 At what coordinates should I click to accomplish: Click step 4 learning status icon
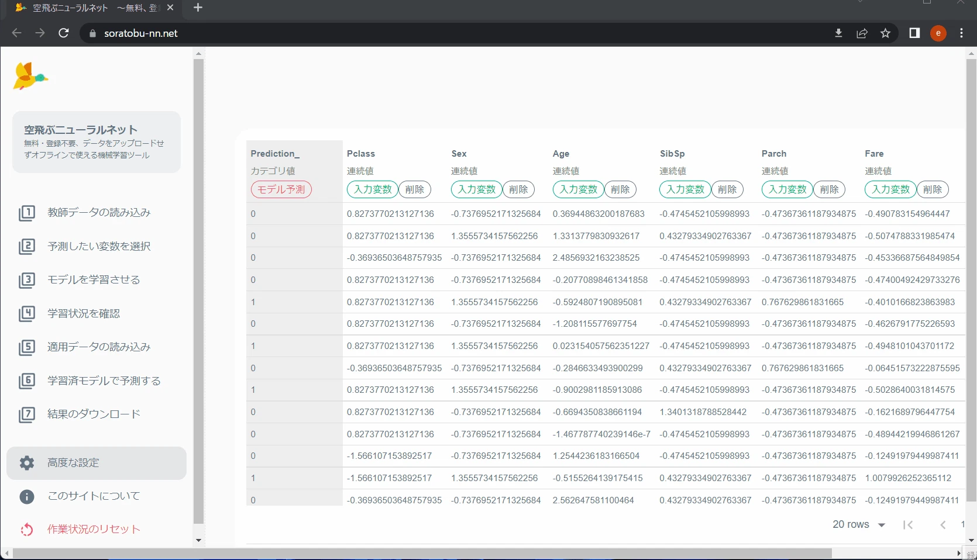[27, 313]
